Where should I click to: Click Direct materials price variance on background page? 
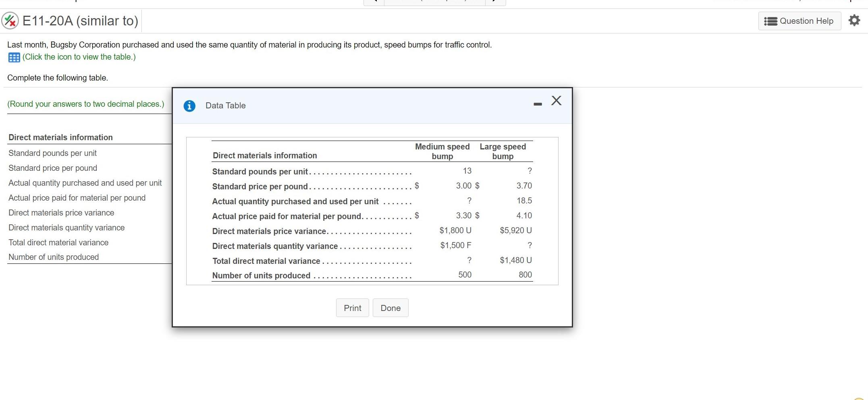click(x=61, y=213)
